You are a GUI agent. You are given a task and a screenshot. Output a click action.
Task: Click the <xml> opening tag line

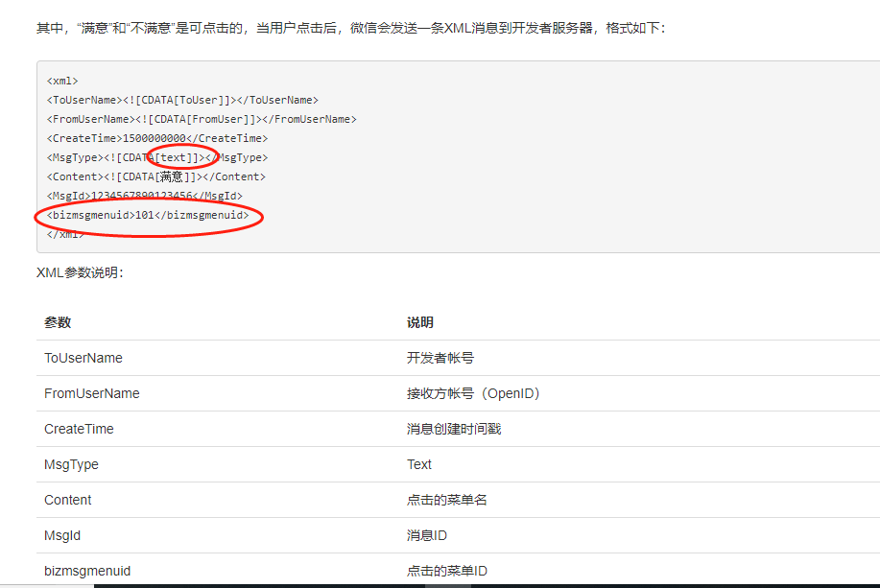(x=62, y=81)
